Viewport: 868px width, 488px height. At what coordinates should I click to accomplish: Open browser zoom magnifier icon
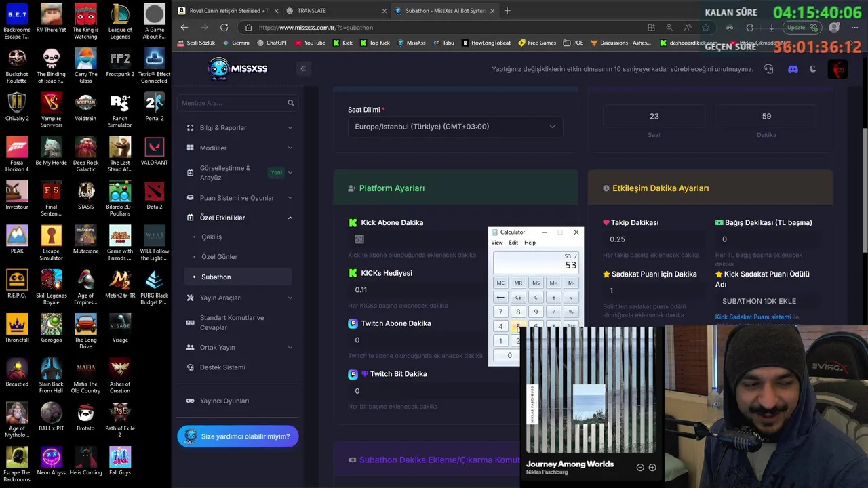(669, 28)
